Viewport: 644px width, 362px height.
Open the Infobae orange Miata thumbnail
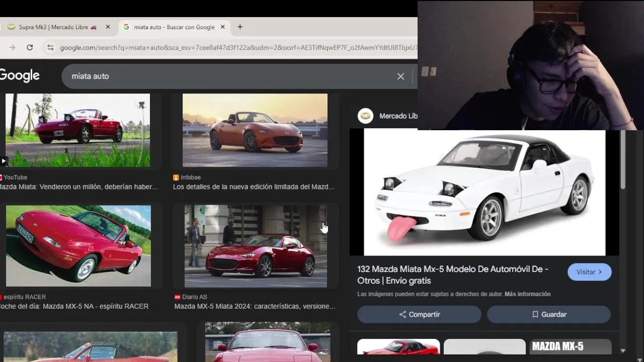(255, 130)
